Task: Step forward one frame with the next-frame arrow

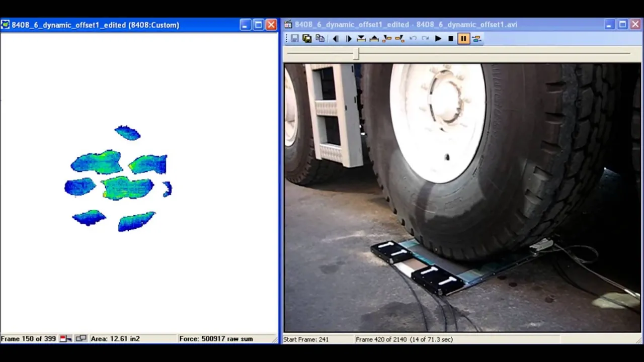Action: point(348,39)
